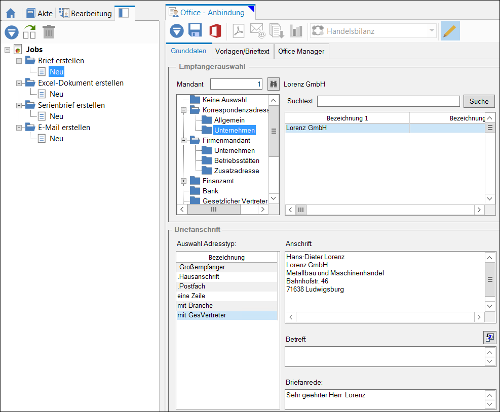Click recipient tree vertical scrollbar thumb
Image resolution: width=500 pixels, height=412 pixels.
coord(274,131)
